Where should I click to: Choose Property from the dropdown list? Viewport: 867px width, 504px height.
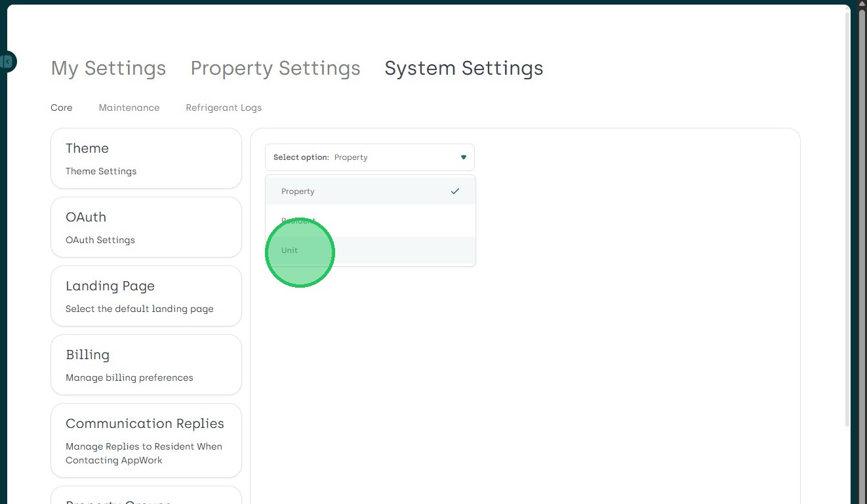[298, 191]
